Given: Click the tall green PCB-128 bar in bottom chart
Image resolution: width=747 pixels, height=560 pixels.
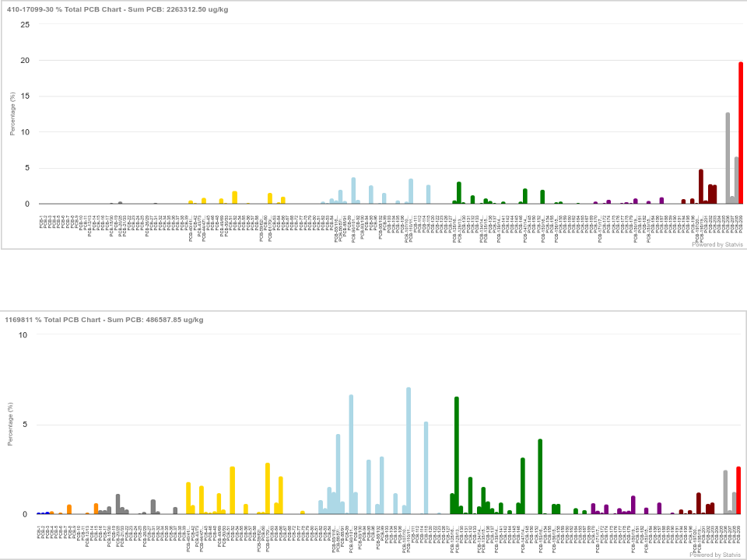Looking at the screenshot, I should (457, 443).
